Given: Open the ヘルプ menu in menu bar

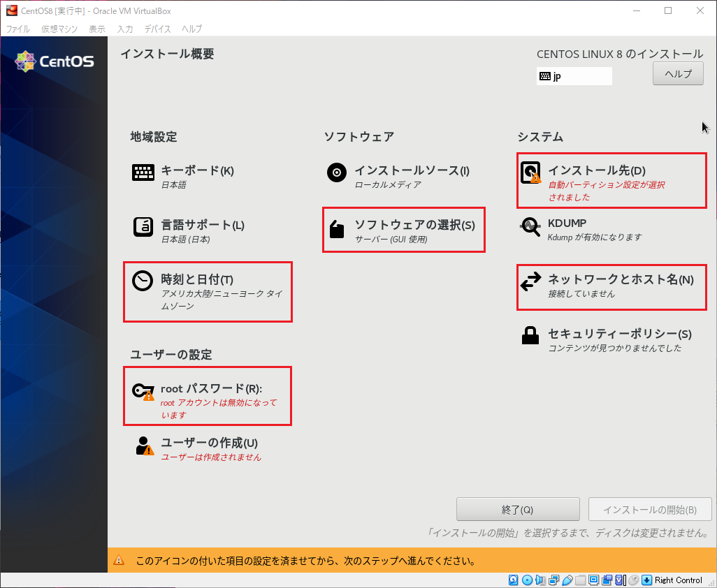Looking at the screenshot, I should (191, 29).
